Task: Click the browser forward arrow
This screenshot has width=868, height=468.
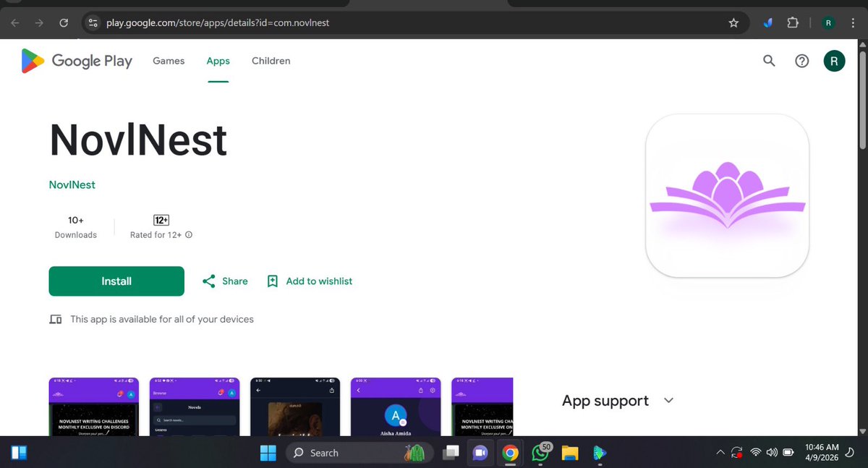Action: point(40,22)
